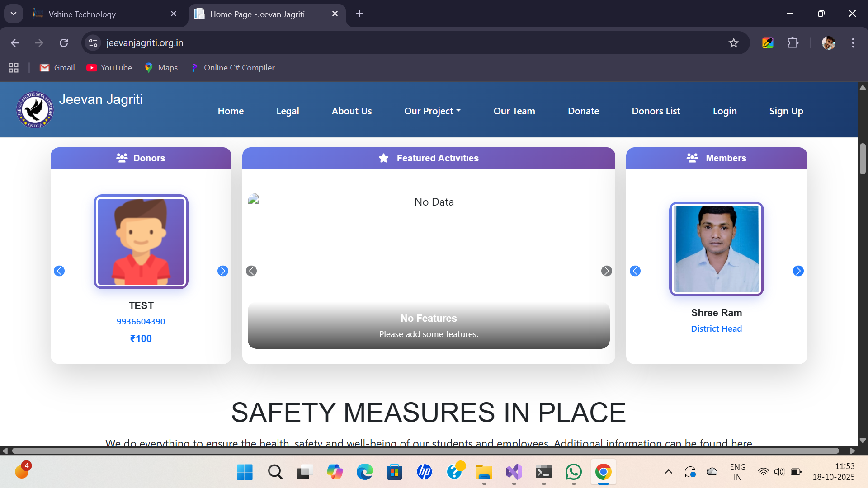Go to the Sign Up page
The image size is (868, 488).
point(786,111)
